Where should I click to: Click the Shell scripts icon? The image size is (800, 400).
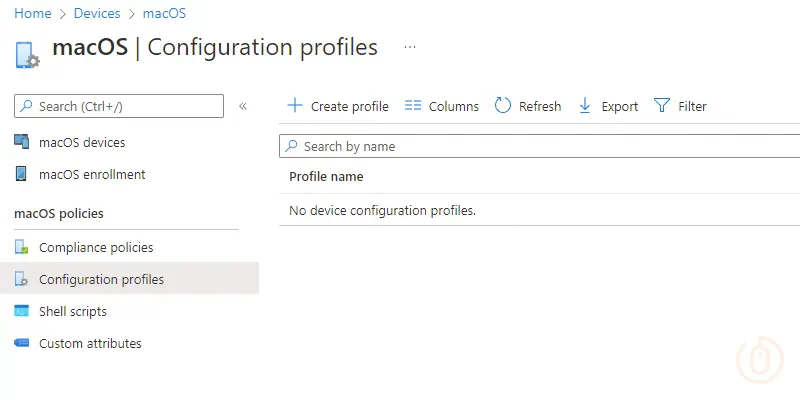click(x=22, y=311)
